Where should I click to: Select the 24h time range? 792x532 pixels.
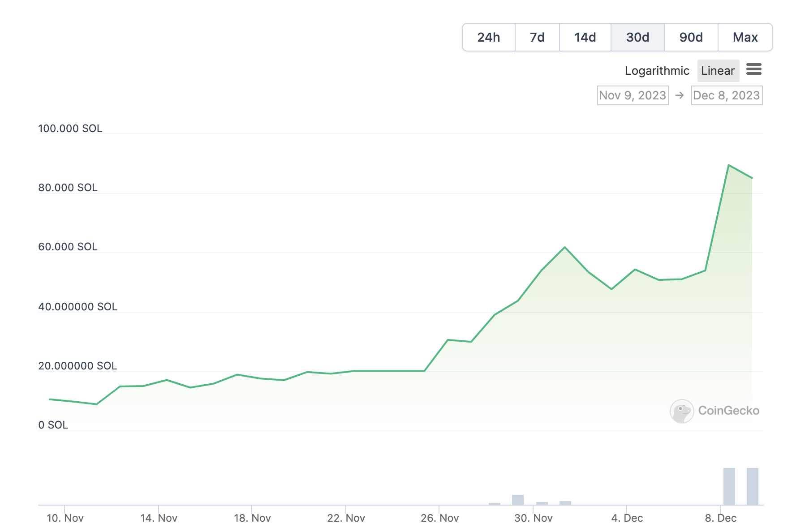point(488,37)
